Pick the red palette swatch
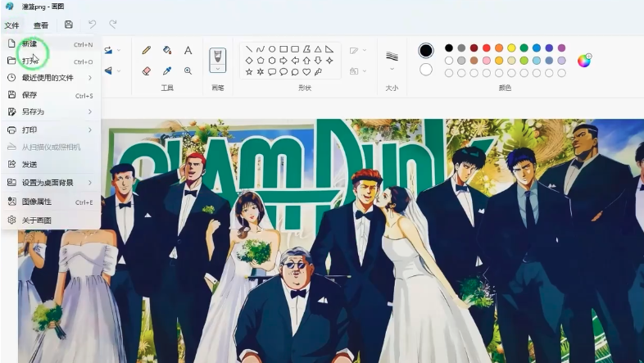 pos(487,48)
